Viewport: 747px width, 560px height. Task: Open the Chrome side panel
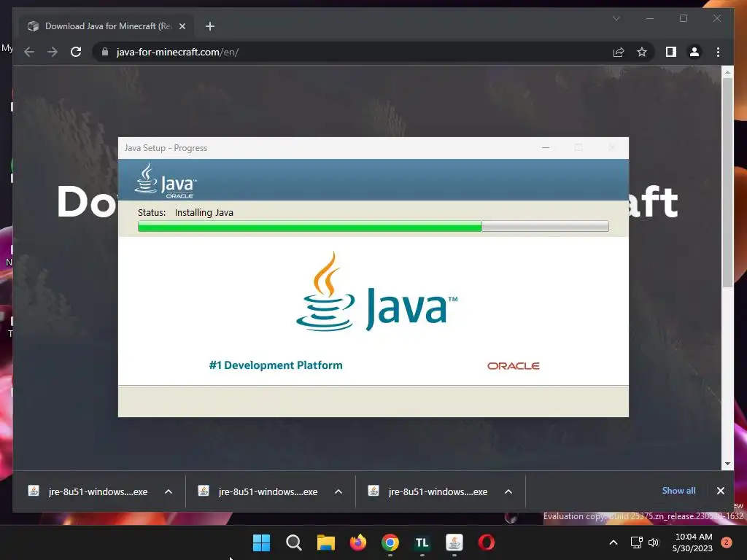(671, 52)
